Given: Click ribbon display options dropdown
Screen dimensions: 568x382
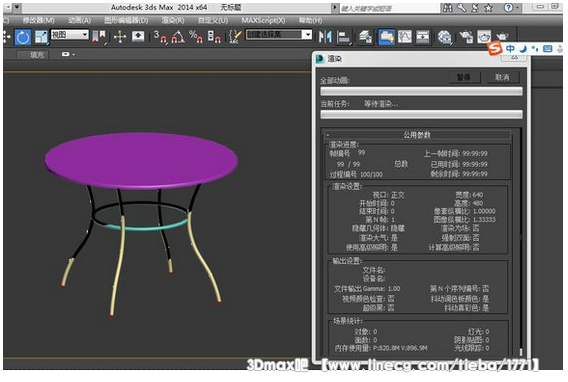Looking at the screenshot, I should click(x=68, y=54).
